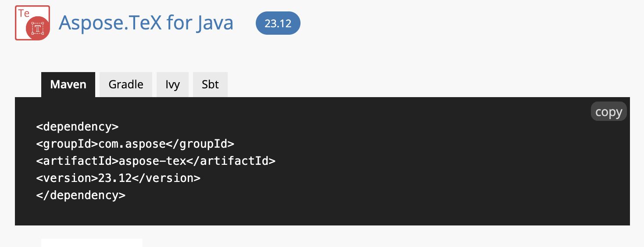Click the opening <dependency> tag line
This screenshot has width=644, height=247.
(x=77, y=127)
